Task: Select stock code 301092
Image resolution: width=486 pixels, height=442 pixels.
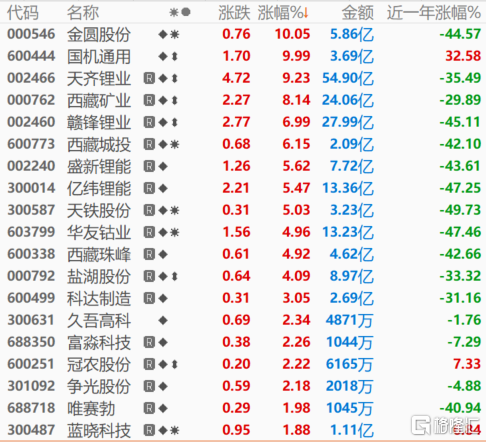Action: [31, 386]
